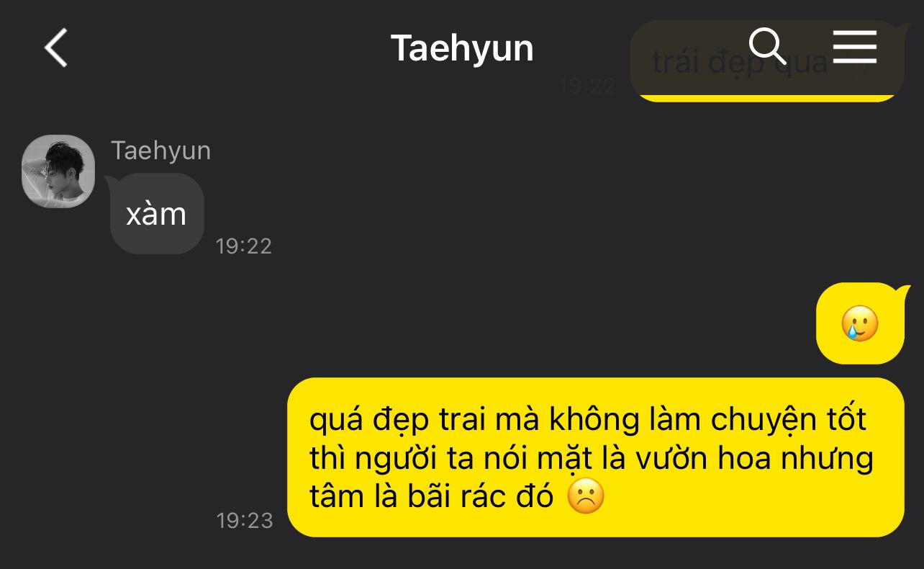
Task: Tap the partly hidden 'trái đẹp quá' bubble
Action: [x=766, y=61]
